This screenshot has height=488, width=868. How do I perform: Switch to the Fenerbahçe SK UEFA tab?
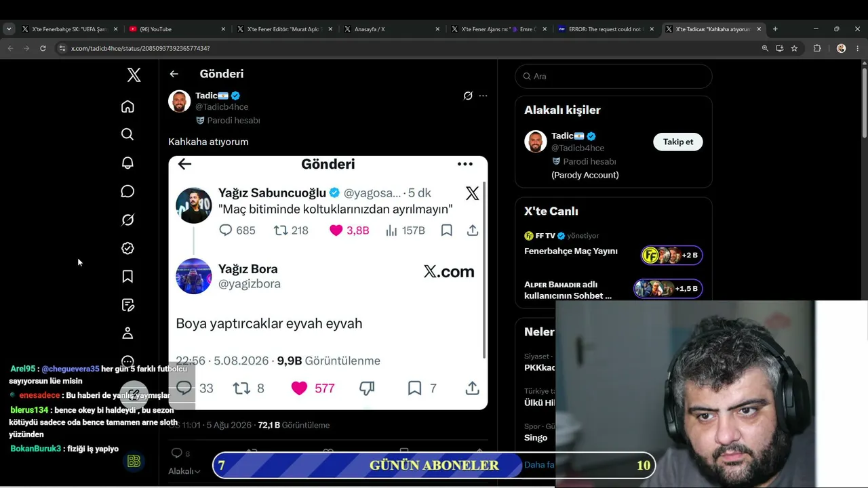click(x=70, y=29)
